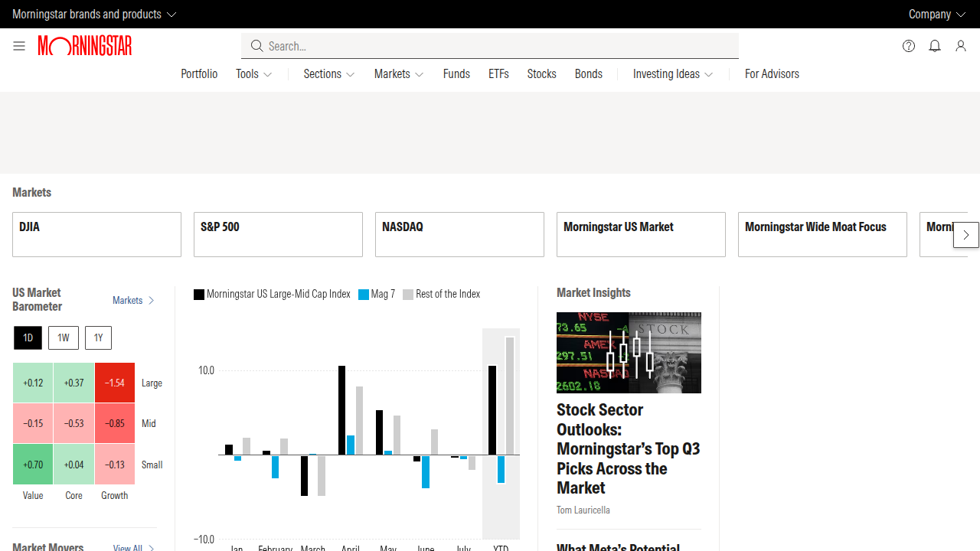
Task: Click author Tom Lauricella
Action: pos(583,510)
